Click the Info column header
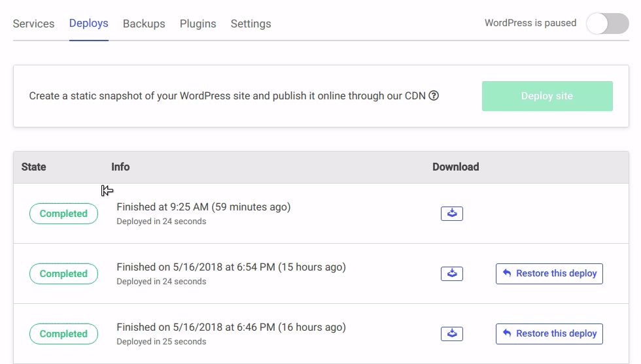 pyautogui.click(x=120, y=167)
